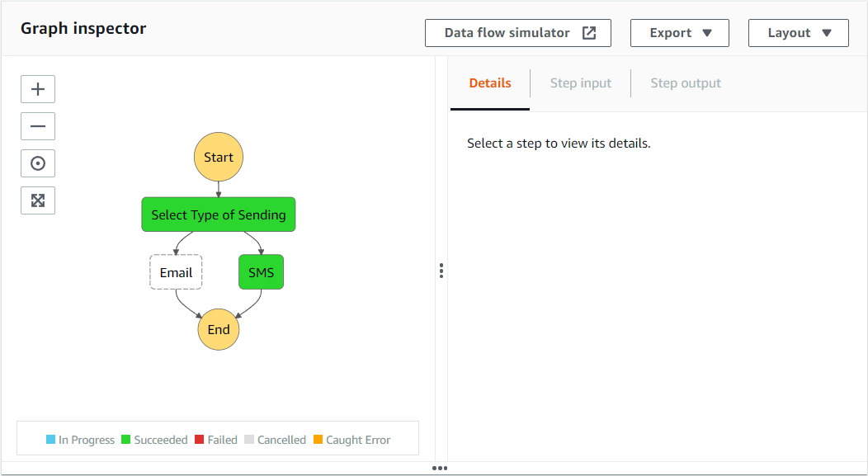This screenshot has width=868, height=476.
Task: Click the In Progress blue legend swatch
Action: click(x=50, y=440)
